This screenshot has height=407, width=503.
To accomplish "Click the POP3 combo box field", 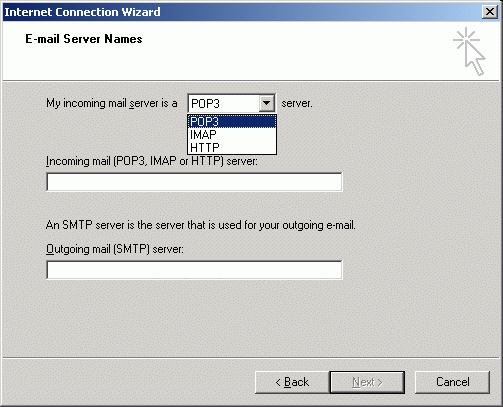I will [x=231, y=103].
